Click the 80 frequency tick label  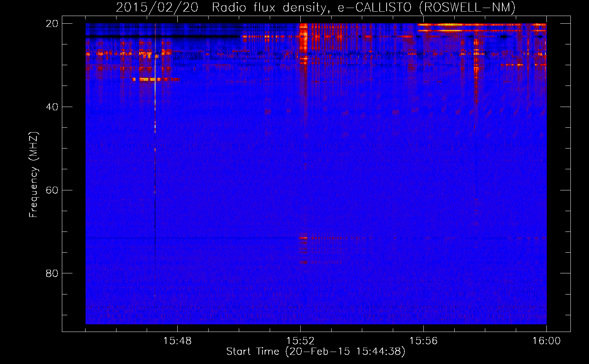coord(52,273)
